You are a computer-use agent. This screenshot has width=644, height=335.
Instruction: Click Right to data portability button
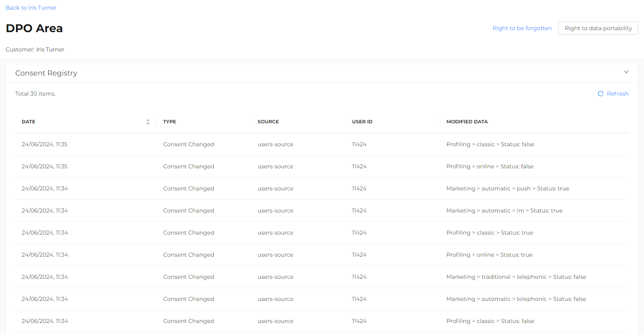598,28
